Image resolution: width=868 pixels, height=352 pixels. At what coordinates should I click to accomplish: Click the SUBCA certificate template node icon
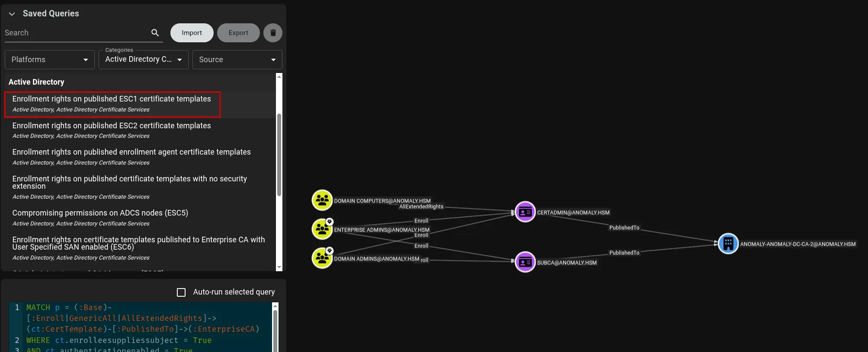tap(525, 262)
